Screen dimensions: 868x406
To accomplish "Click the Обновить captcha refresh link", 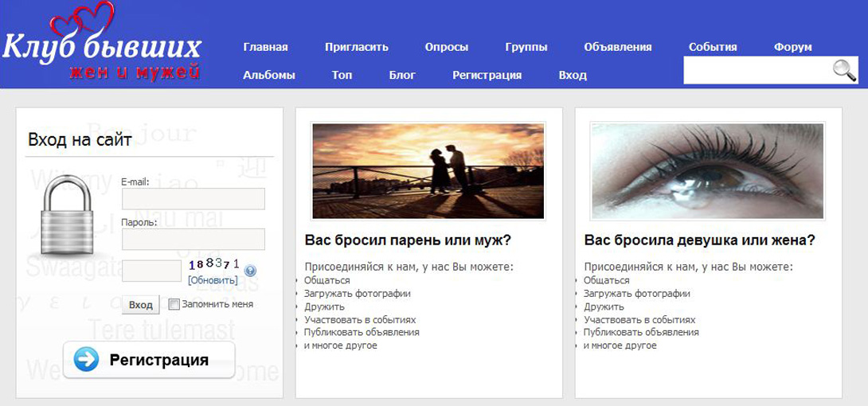I will 213,280.
